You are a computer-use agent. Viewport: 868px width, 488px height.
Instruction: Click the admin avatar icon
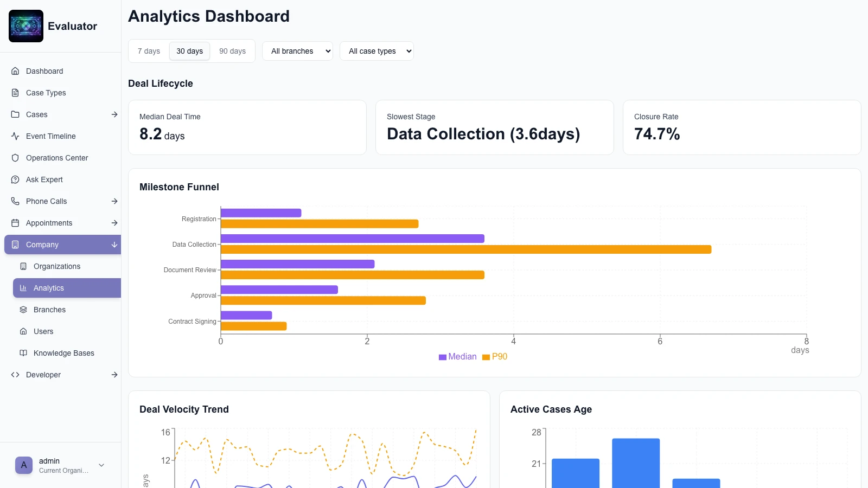24,465
